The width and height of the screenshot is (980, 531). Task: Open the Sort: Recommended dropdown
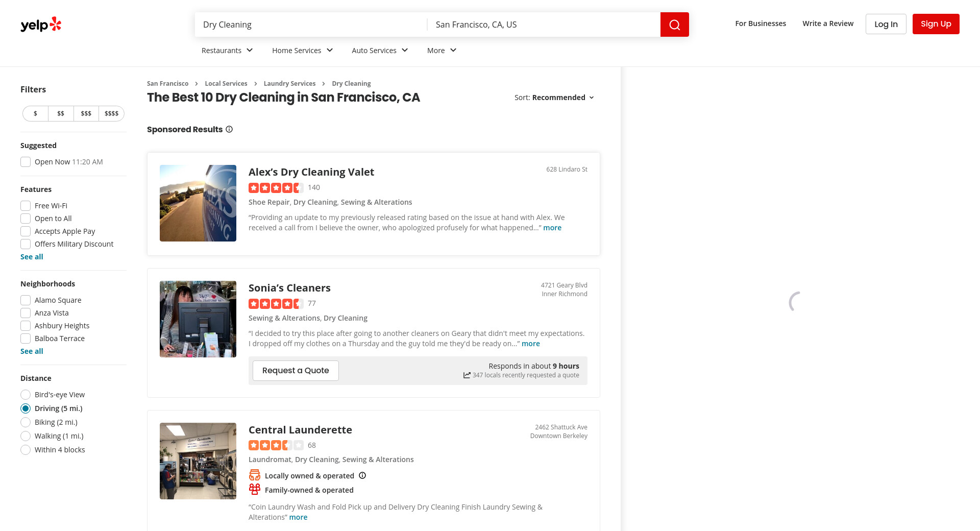click(x=554, y=98)
